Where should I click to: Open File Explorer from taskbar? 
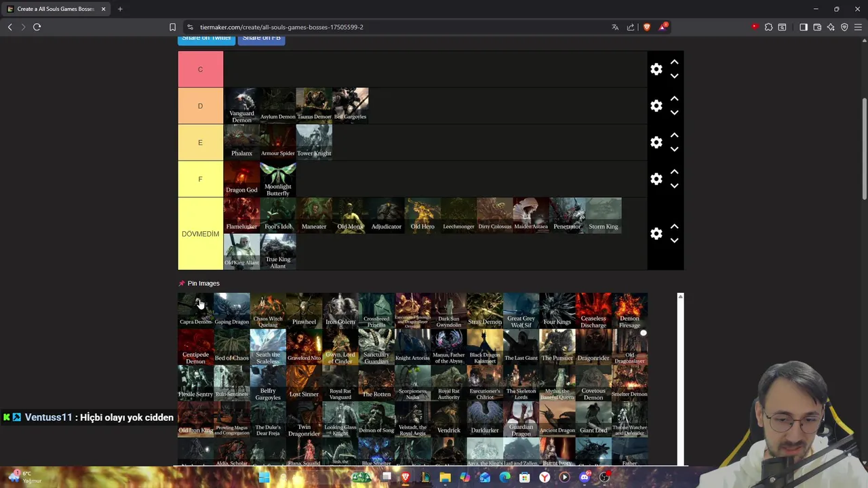click(445, 477)
